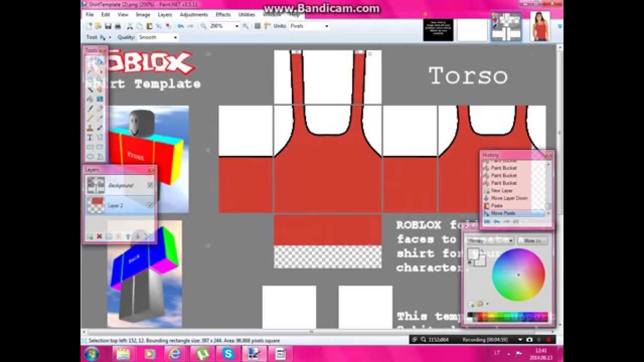Click Step Backward arrow in History panel
Screen dimensions: 644x362
[x=497, y=221]
